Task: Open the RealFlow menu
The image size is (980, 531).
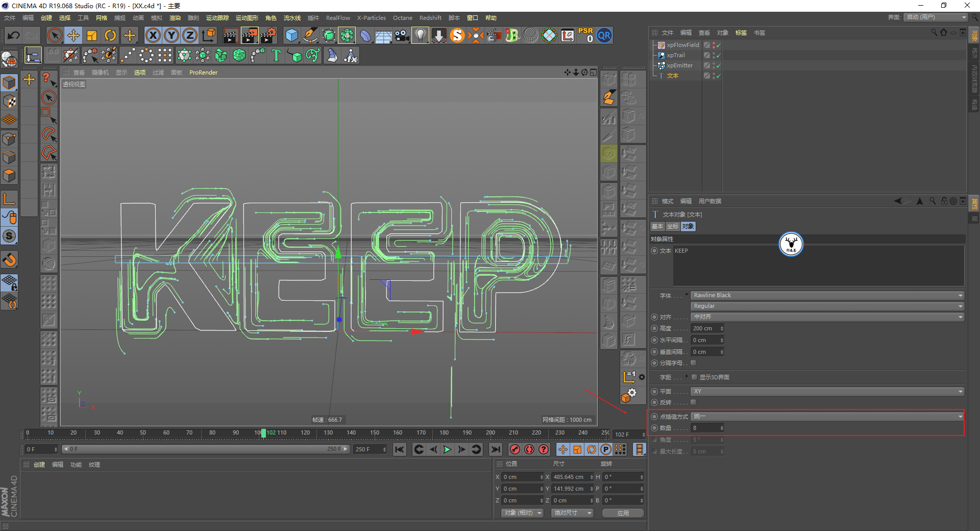Action: tap(338, 18)
